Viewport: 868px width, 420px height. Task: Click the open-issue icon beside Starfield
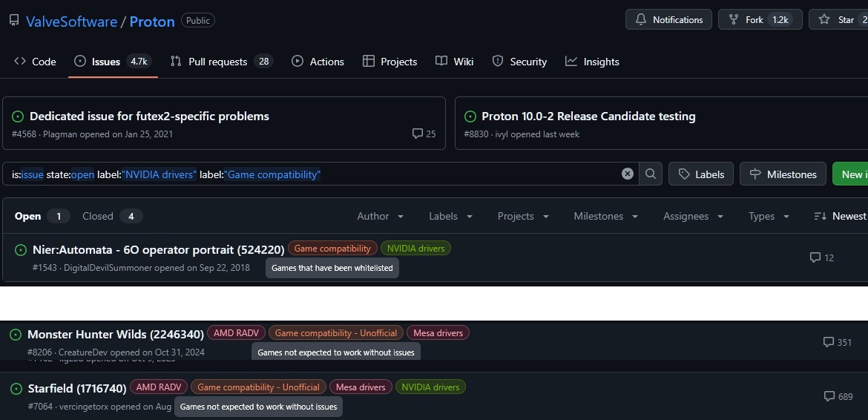tap(16, 388)
